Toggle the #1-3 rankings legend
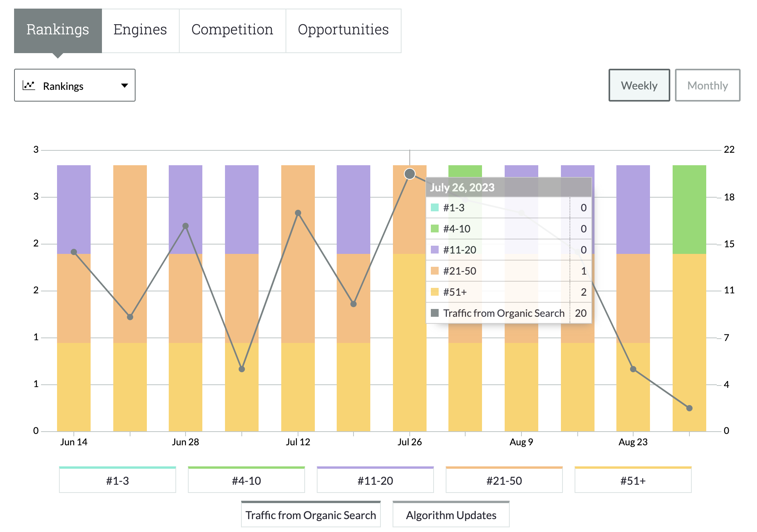The image size is (757, 532). [x=118, y=480]
